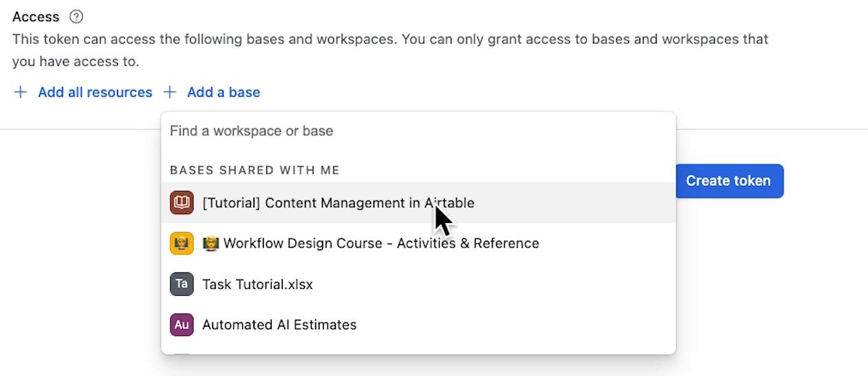
Task: Click the book icon of Content Management base
Action: point(182,202)
